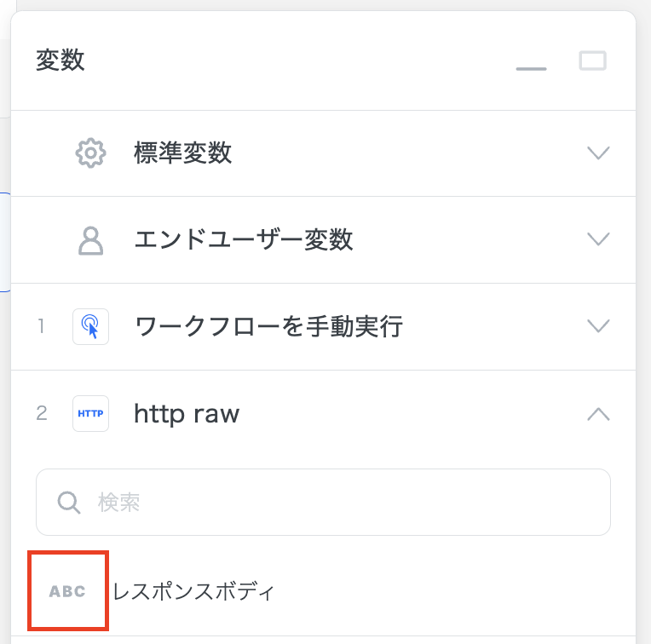Screen dimensions: 651x644
Task: Open the 標準変数 row label
Action: point(183,153)
